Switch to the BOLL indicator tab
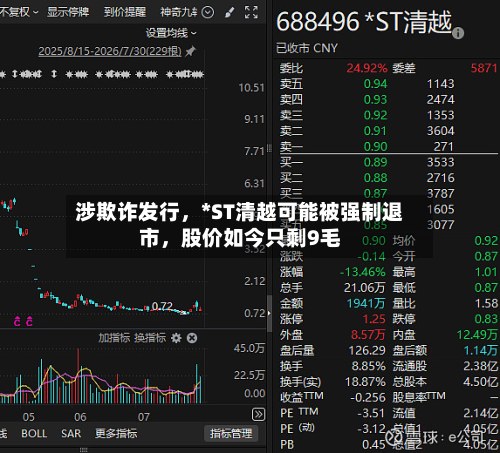This screenshot has width=500, height=453. coord(34,433)
